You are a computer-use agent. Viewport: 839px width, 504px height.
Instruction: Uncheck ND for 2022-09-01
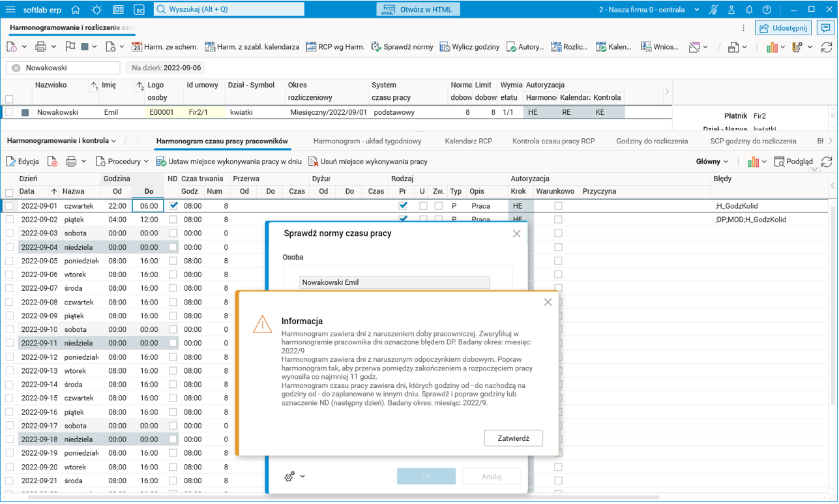pyautogui.click(x=173, y=205)
